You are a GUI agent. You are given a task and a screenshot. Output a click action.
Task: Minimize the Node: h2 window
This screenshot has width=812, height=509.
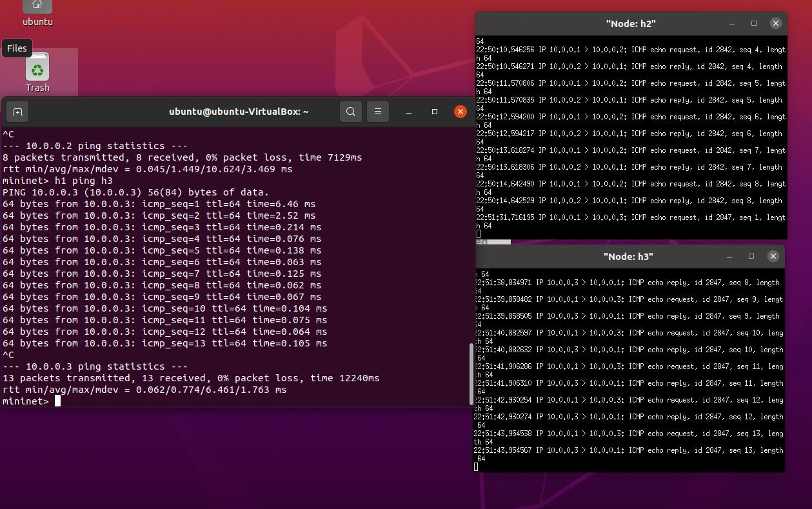tap(732, 23)
